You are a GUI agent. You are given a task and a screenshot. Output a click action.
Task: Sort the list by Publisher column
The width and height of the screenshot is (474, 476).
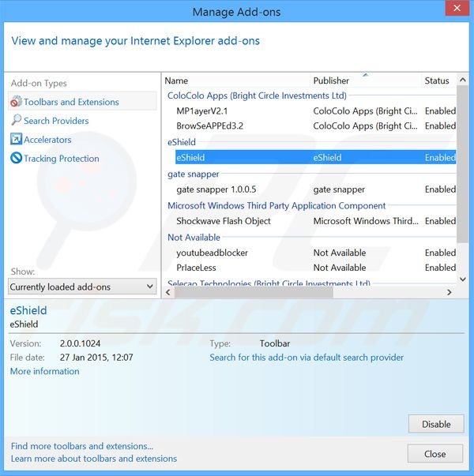coord(331,81)
